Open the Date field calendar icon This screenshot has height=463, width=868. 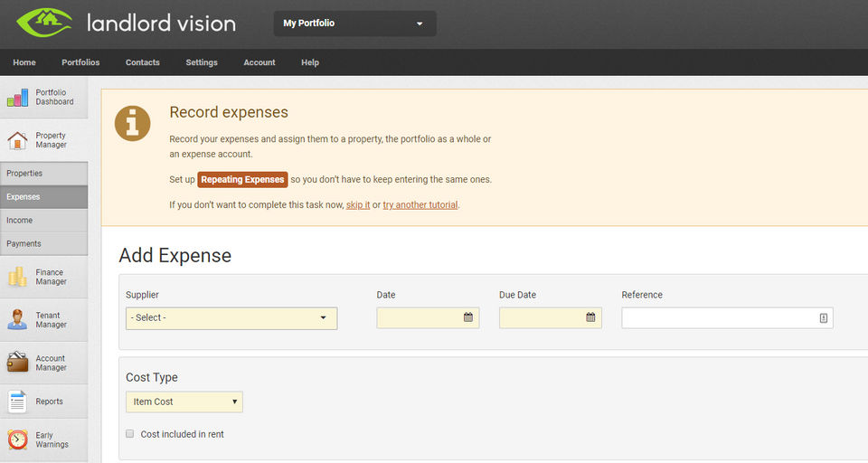click(468, 317)
